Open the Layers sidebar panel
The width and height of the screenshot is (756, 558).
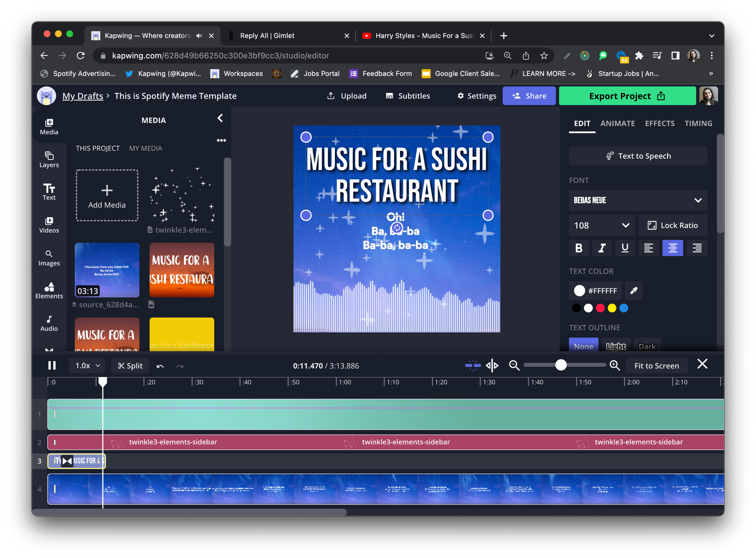49,159
